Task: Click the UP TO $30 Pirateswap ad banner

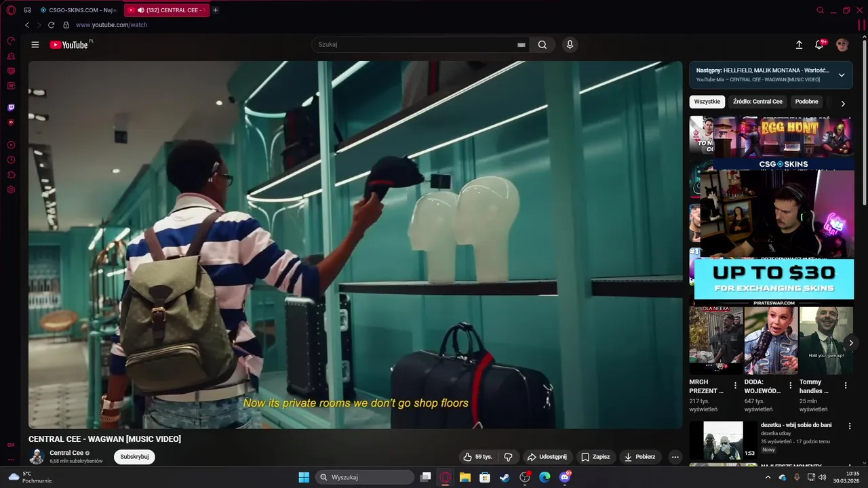Action: click(774, 279)
